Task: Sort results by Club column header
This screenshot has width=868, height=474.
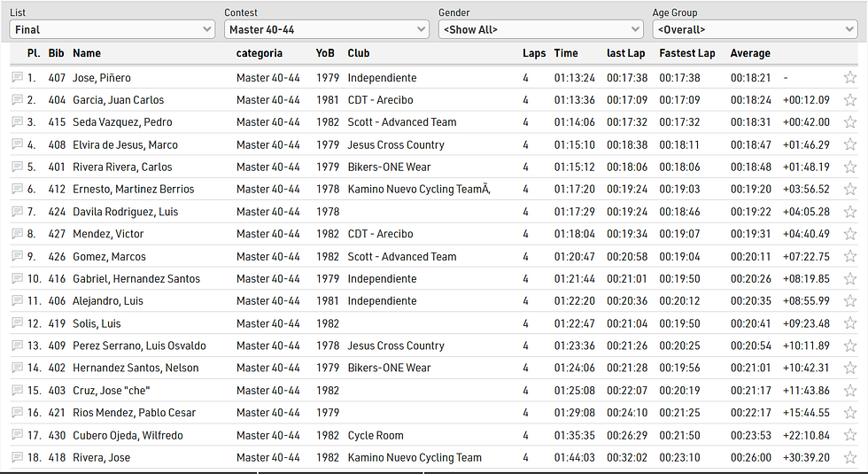Action: pyautogui.click(x=359, y=53)
